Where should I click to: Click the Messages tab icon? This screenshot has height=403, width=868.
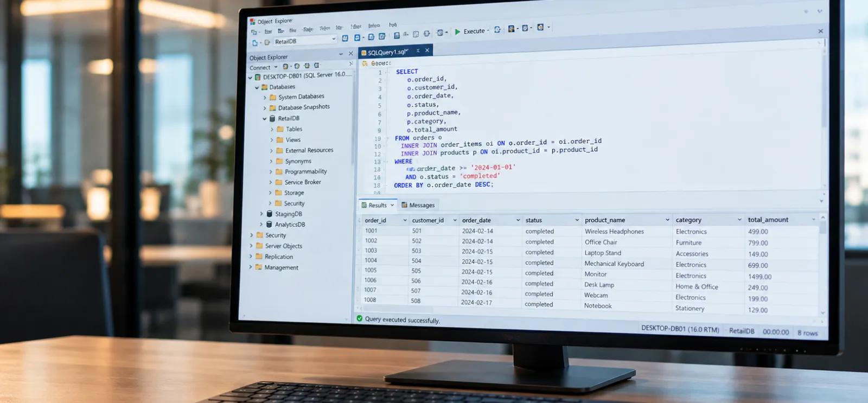pos(404,205)
